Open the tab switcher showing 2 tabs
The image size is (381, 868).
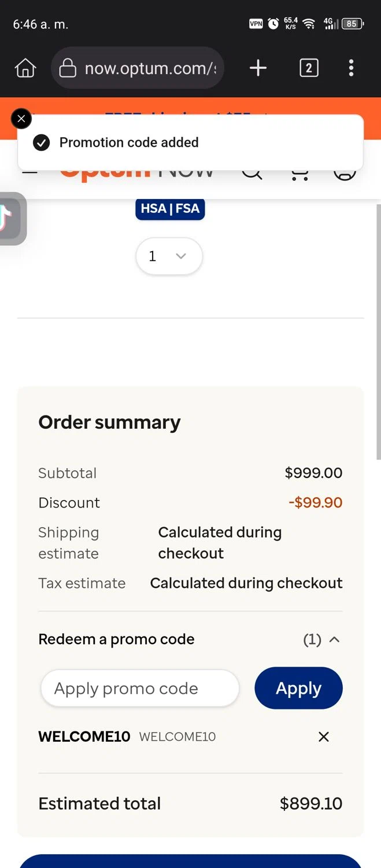pos(309,68)
